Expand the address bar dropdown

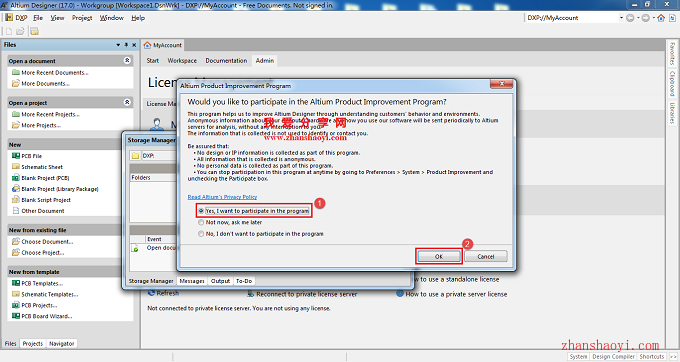pos(621,18)
